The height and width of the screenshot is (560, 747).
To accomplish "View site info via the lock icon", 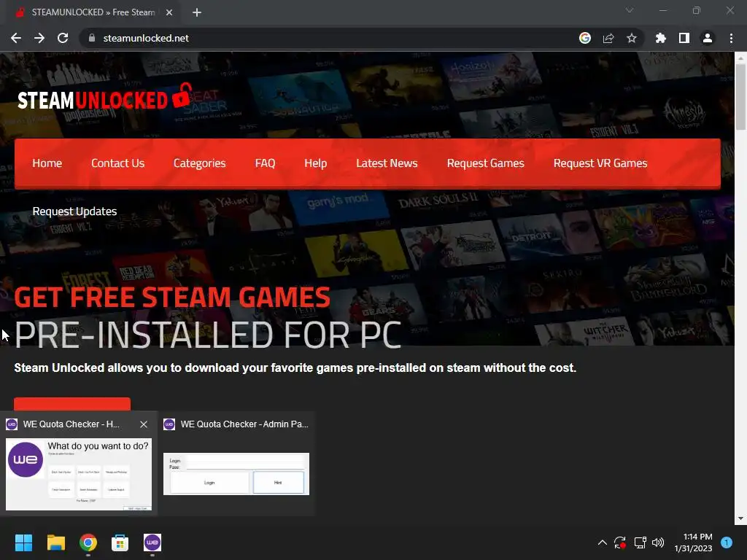I will (x=92, y=38).
